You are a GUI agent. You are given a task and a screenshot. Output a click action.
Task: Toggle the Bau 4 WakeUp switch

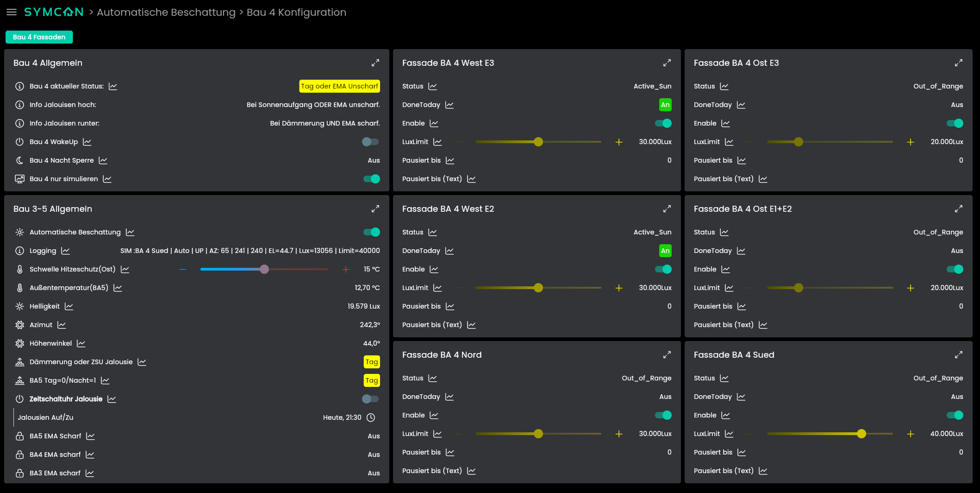pos(370,142)
